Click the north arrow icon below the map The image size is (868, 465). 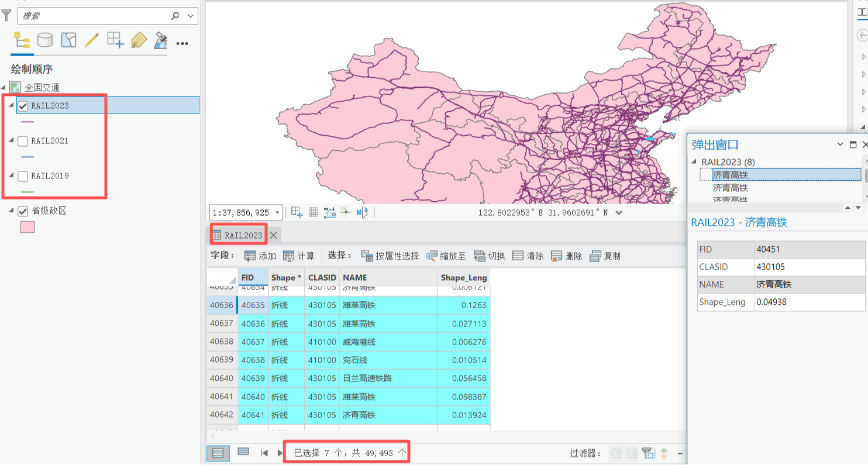362,212
